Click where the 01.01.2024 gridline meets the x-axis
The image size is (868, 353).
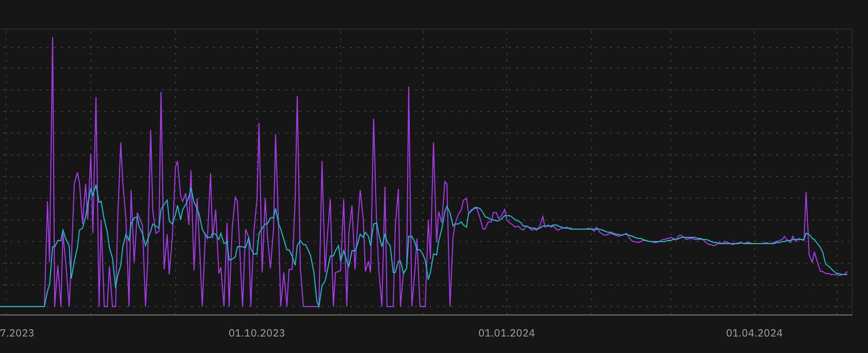click(x=506, y=315)
